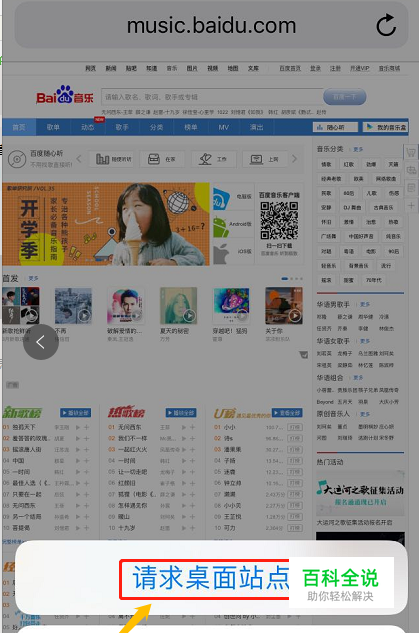The width and height of the screenshot is (419, 633).
Task: Click 查看全部 on the U榜 chart
Action: point(287,413)
